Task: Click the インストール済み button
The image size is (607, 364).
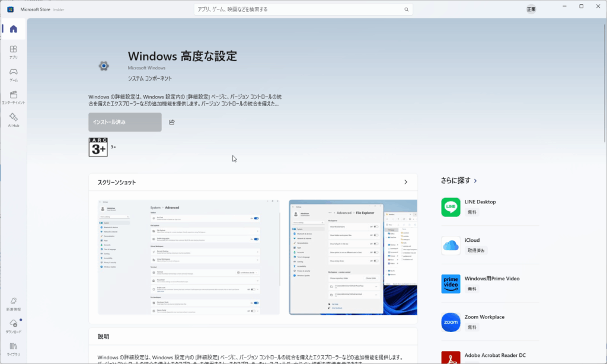Action: click(125, 122)
